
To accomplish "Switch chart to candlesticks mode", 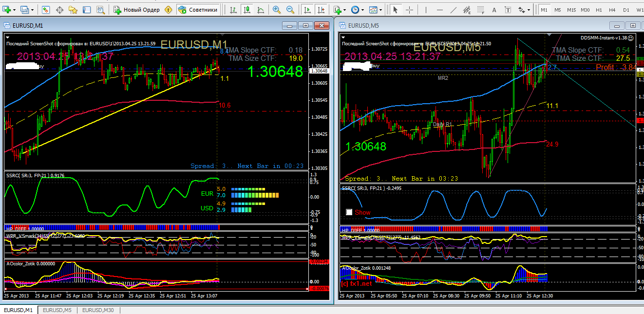I will [x=247, y=9].
